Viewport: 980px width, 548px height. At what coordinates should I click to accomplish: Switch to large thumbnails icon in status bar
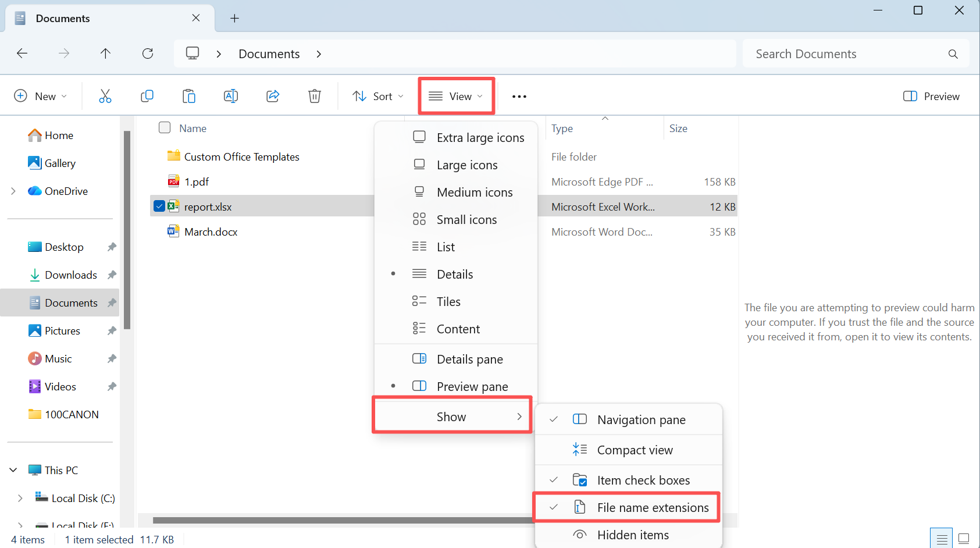click(964, 539)
